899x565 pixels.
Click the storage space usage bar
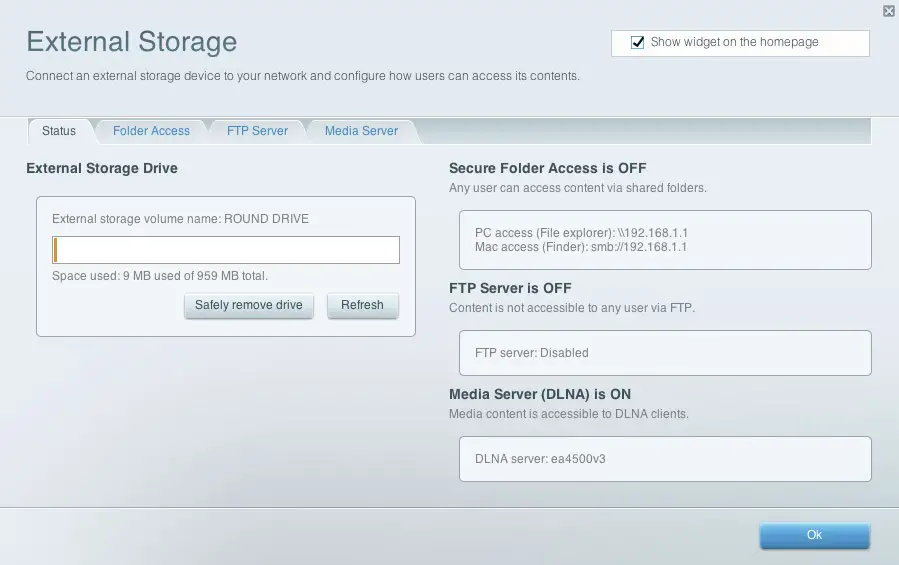pyautogui.click(x=226, y=250)
